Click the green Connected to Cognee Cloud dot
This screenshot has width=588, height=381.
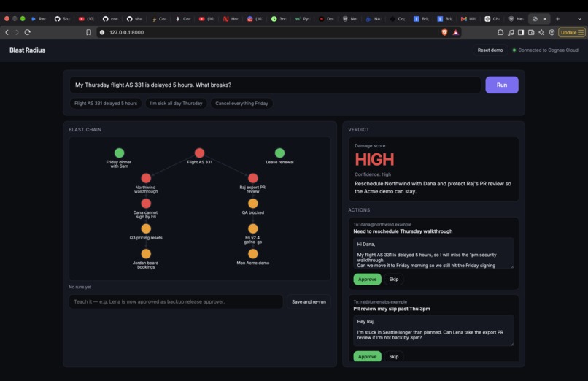(514, 50)
